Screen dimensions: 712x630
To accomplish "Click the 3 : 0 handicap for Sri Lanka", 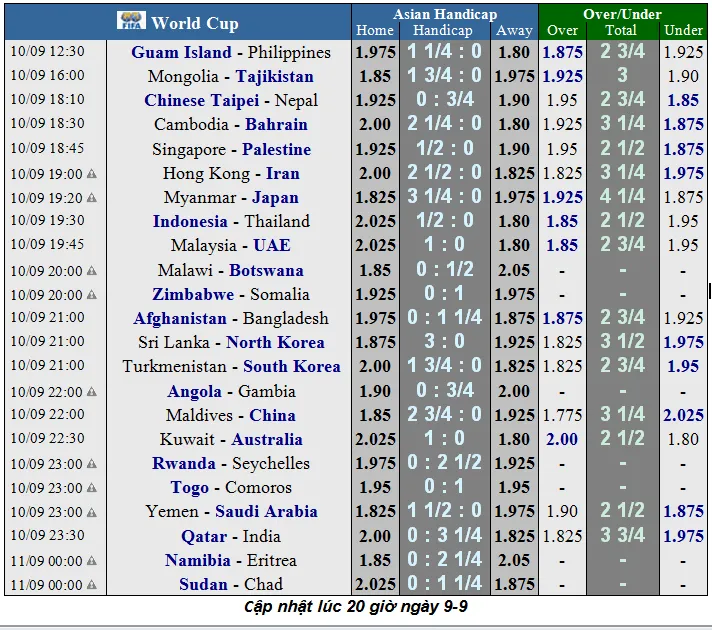I will pos(444,342).
